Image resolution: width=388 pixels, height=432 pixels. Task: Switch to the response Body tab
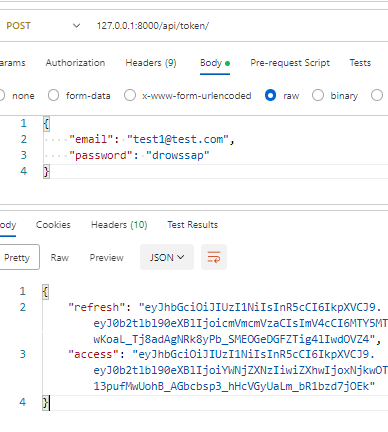pyautogui.click(x=8, y=225)
